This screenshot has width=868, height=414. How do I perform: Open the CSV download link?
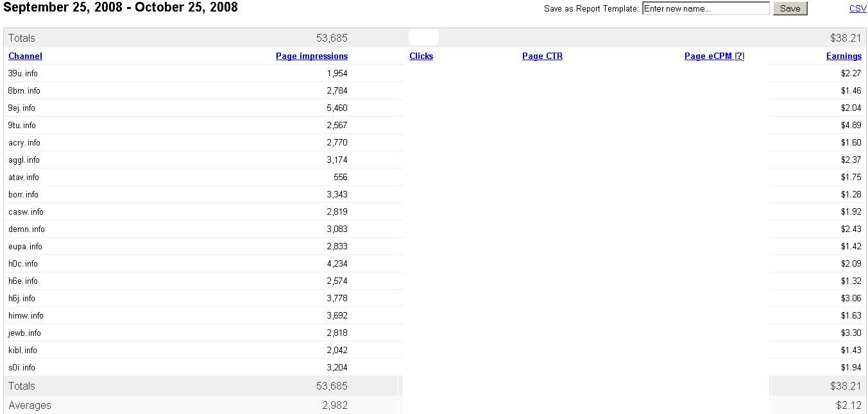858,8
